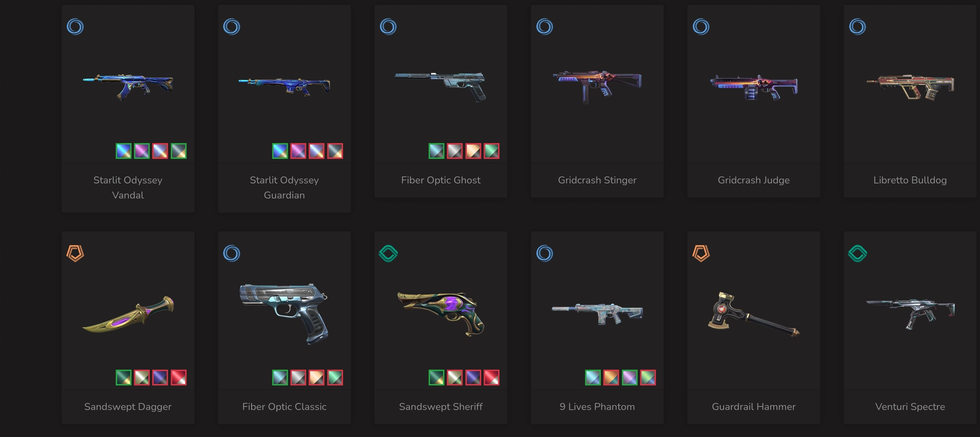Select first color variant of Starlit Odyssey Vandal
Viewport: 980px width, 437px height.
click(124, 151)
